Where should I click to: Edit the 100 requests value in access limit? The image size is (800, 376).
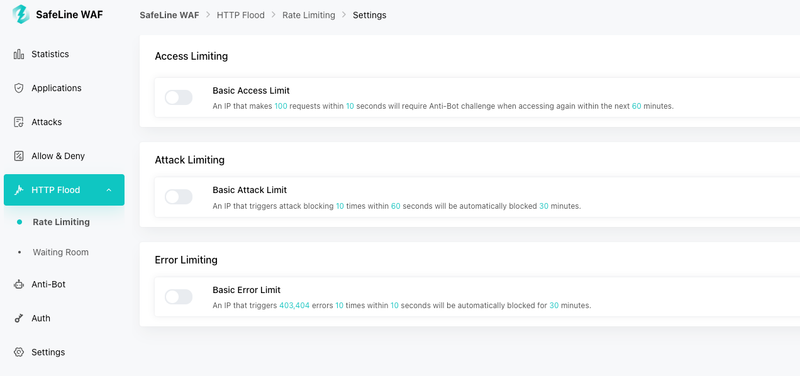pyautogui.click(x=281, y=107)
